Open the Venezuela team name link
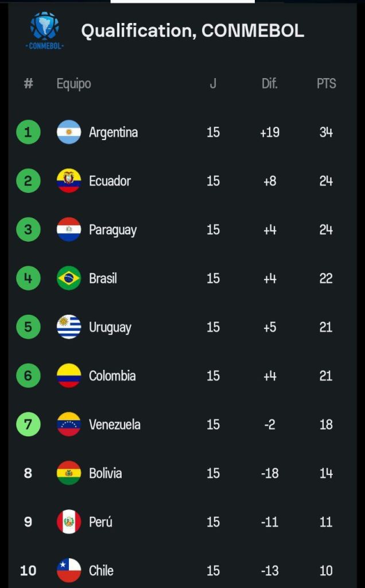This screenshot has height=588, width=365. pyautogui.click(x=114, y=425)
